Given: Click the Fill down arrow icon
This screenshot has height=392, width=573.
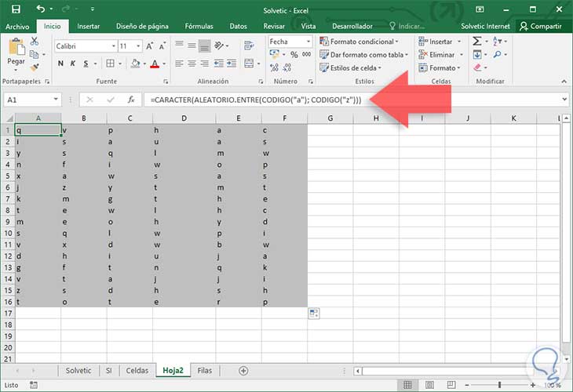Looking at the screenshot, I should point(477,55).
